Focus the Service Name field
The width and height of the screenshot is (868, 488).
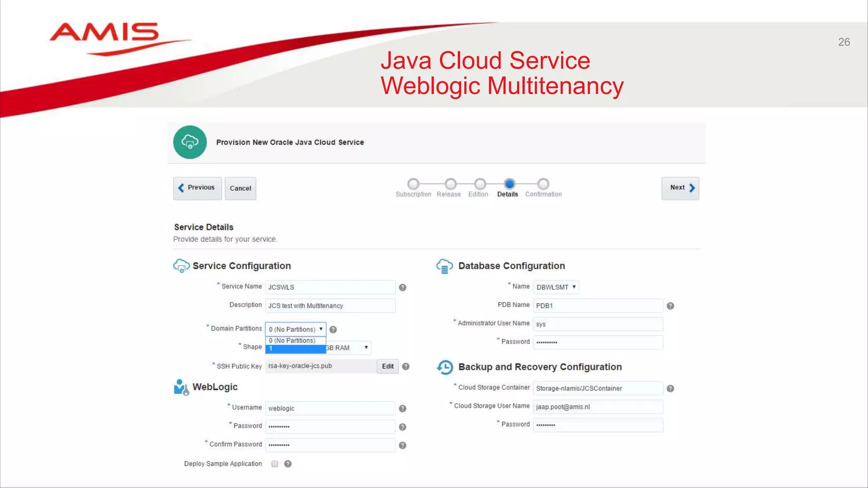pyautogui.click(x=330, y=287)
